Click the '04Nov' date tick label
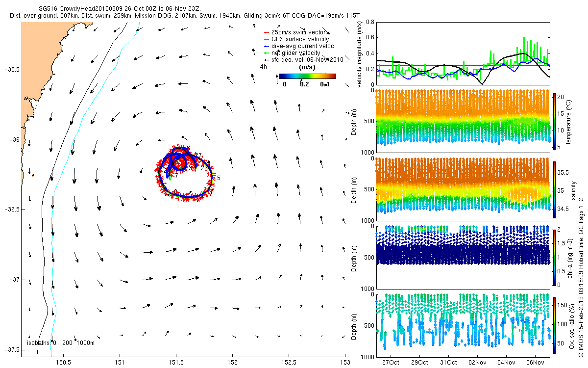588x368 pixels. click(x=506, y=362)
